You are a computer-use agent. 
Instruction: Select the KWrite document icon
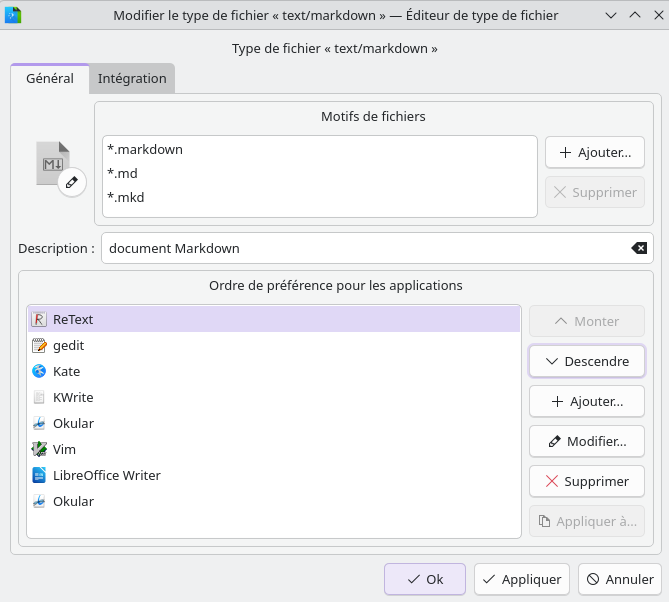(39, 397)
